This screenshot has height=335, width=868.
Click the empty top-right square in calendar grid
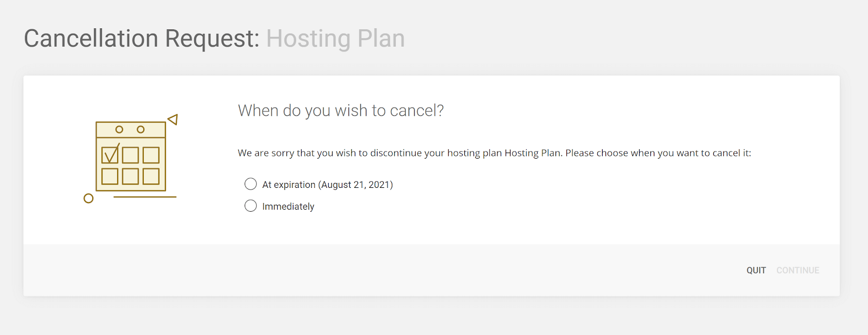click(x=151, y=155)
